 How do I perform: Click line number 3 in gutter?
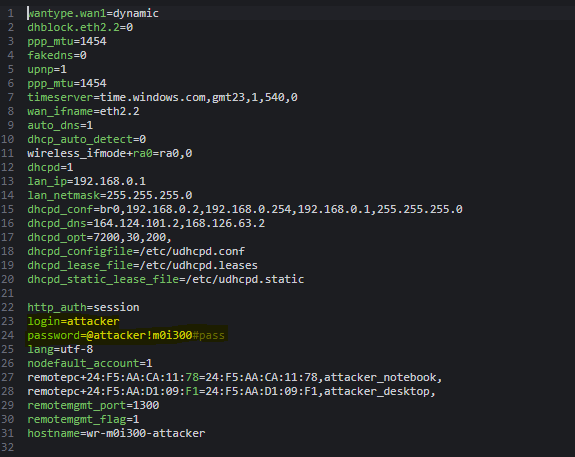point(11,41)
